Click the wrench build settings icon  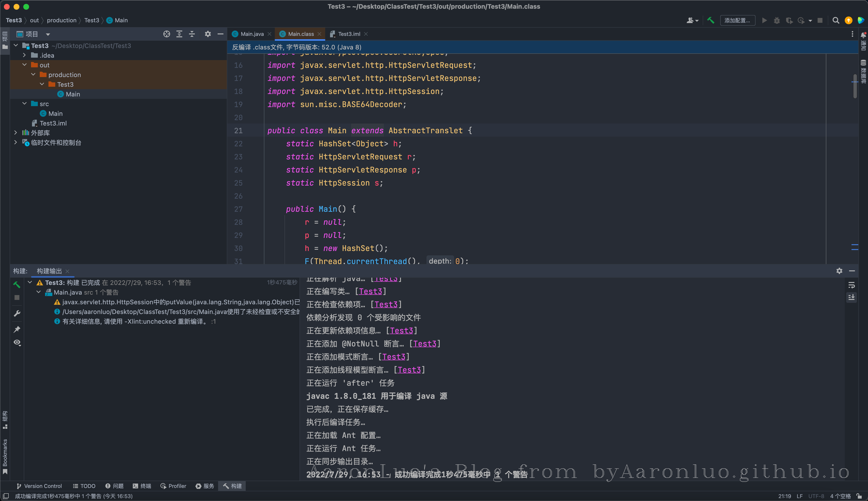17,313
